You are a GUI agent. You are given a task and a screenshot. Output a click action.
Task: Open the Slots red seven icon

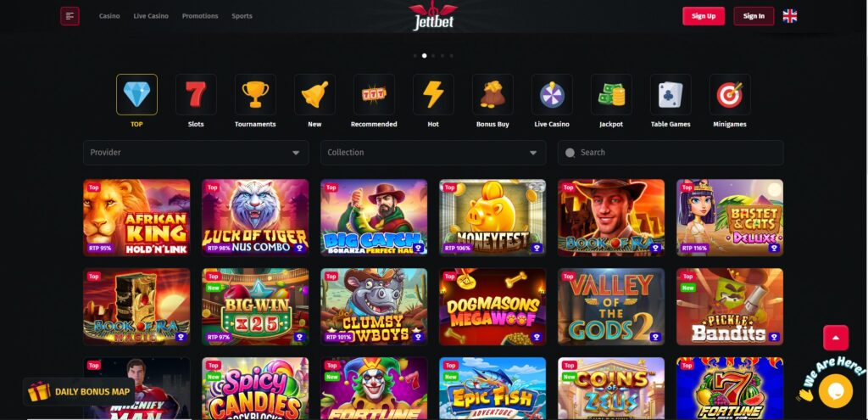point(196,95)
